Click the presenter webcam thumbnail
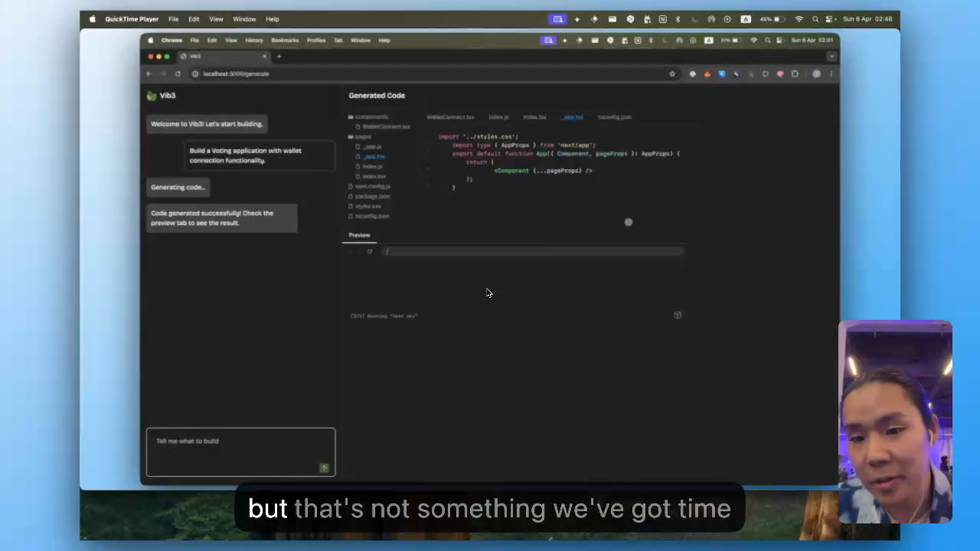 [895, 422]
